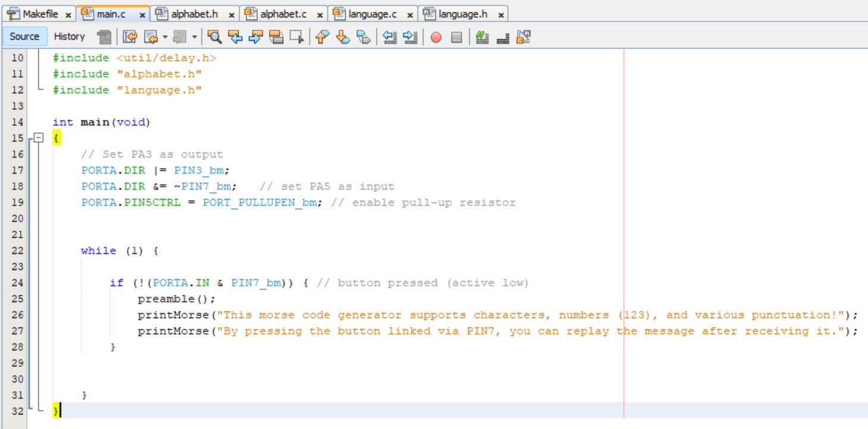The width and height of the screenshot is (868, 429).
Task: Toggle Rectangular Selection mode icon
Action: coord(296,37)
